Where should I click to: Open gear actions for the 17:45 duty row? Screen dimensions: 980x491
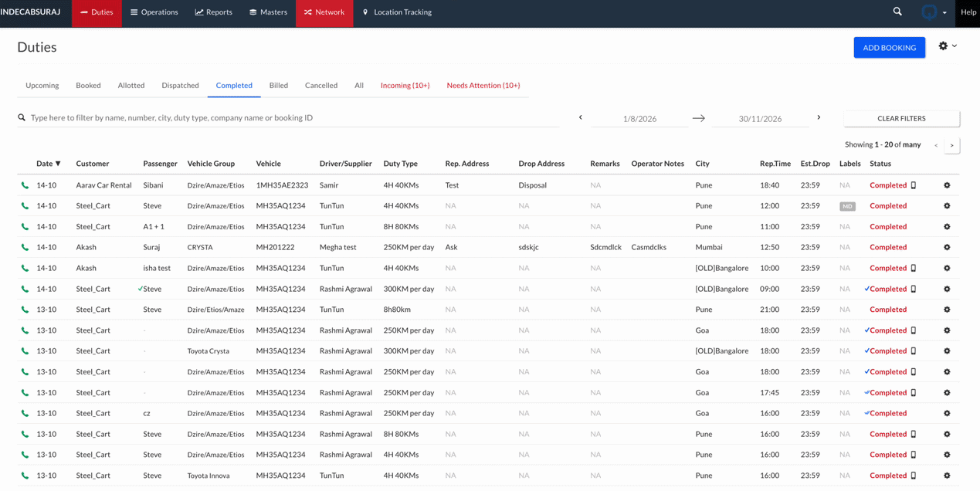point(947,393)
